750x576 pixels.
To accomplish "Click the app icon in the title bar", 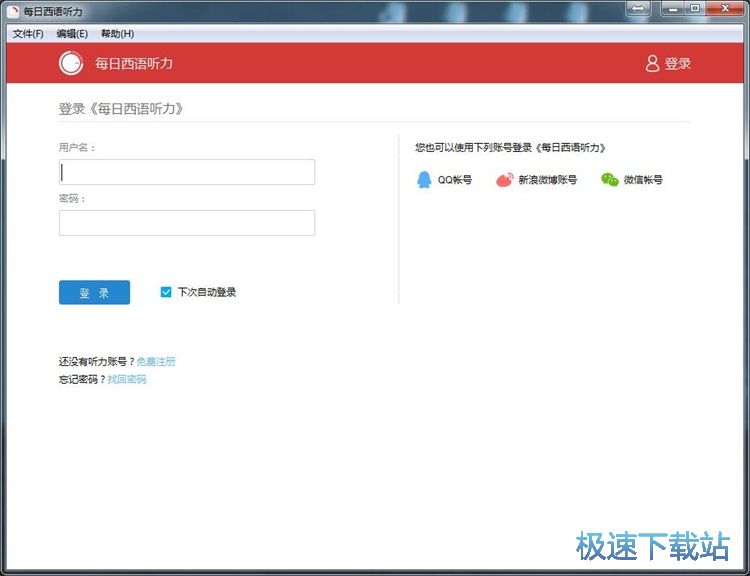I will (13, 11).
